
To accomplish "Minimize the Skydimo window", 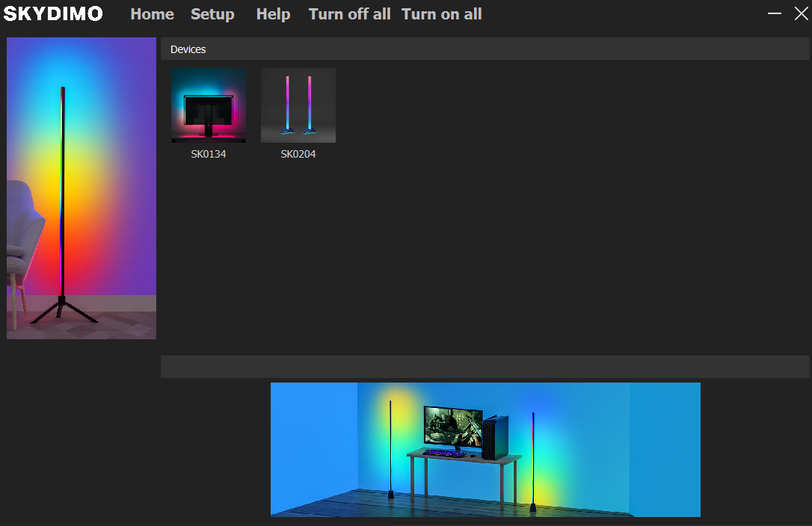I will click(x=775, y=13).
